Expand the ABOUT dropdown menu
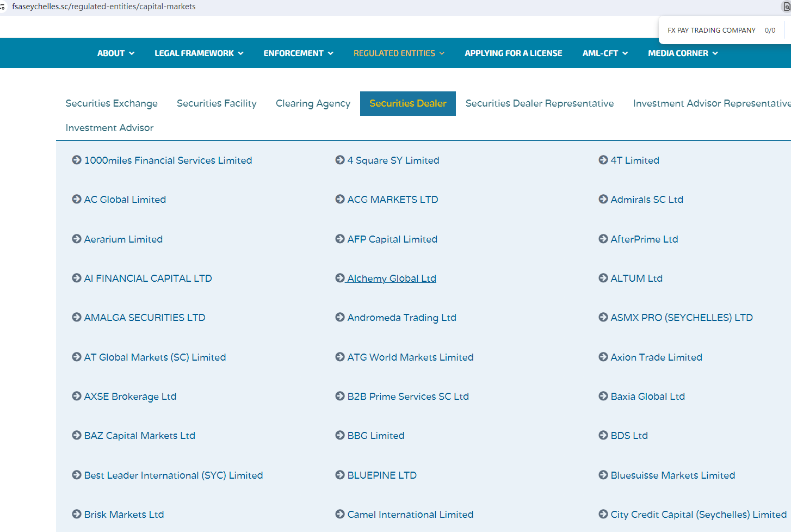The height and width of the screenshot is (532, 791). 115,53
